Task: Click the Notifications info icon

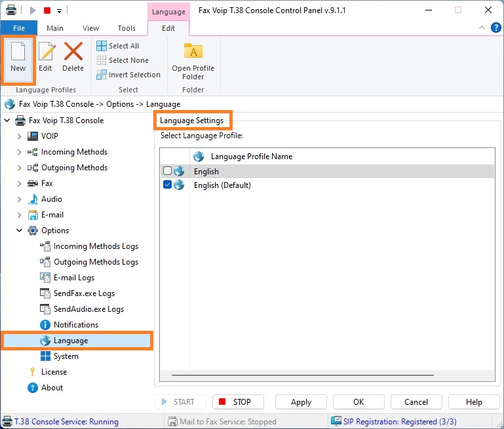Action: coord(45,325)
